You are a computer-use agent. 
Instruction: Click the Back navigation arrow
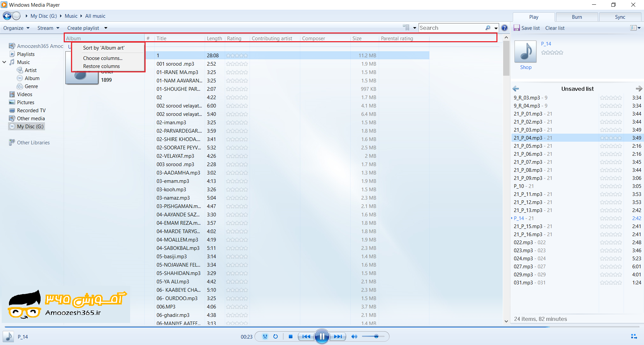(x=7, y=16)
